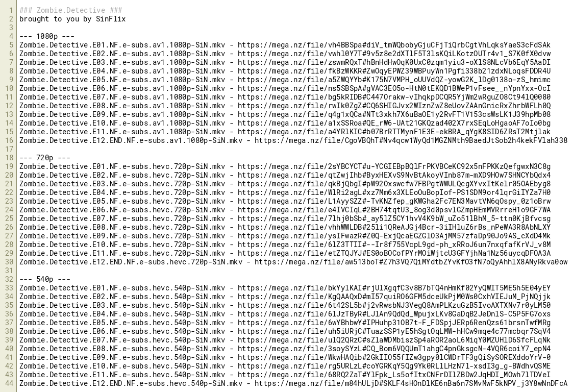Click the 720p E12 END mega.nz link

[411, 262]
